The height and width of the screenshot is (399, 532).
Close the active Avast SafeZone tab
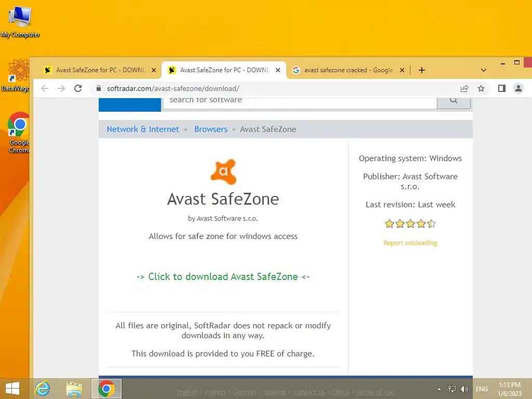[x=278, y=70]
